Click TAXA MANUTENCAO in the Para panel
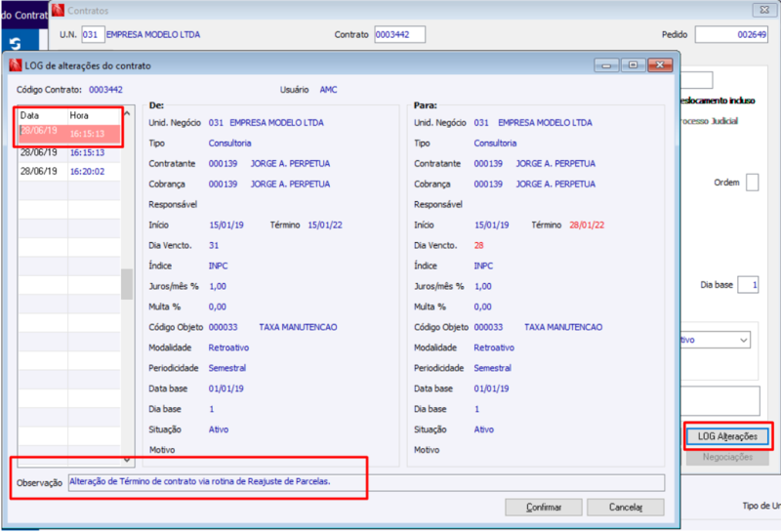The height and width of the screenshot is (532, 781). pyautogui.click(x=563, y=327)
